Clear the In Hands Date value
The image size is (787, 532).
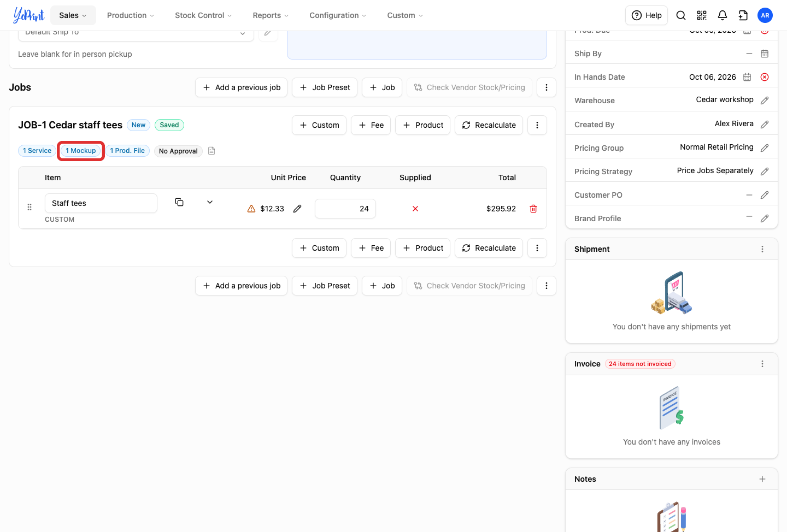click(765, 77)
